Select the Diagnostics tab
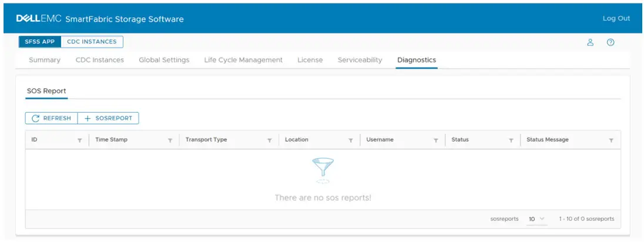Screen dimensions: 644x242 click(417, 60)
